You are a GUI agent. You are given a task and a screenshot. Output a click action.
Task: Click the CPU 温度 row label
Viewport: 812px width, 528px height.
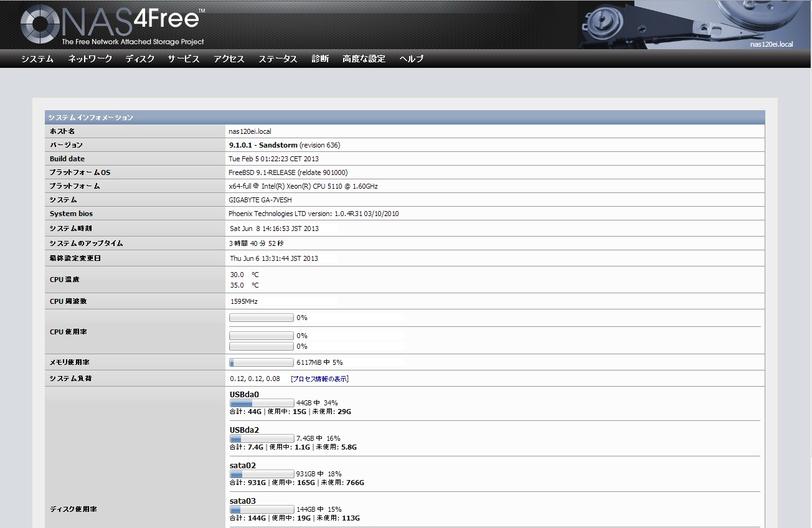tap(65, 280)
